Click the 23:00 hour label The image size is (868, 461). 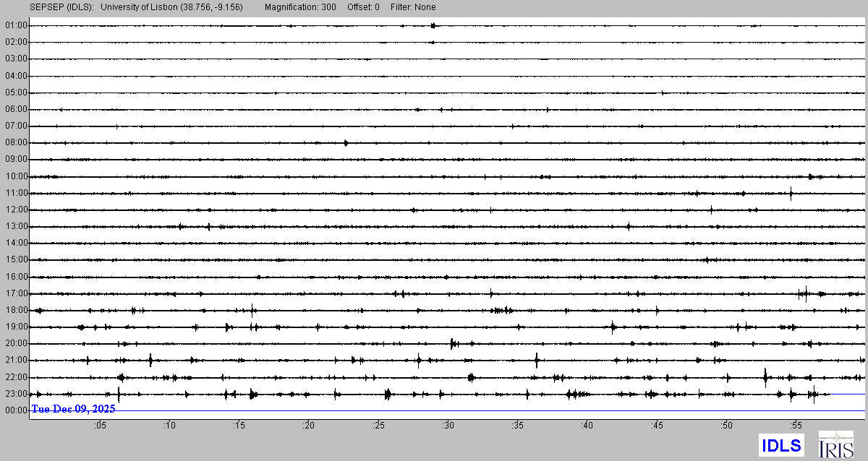(16, 394)
